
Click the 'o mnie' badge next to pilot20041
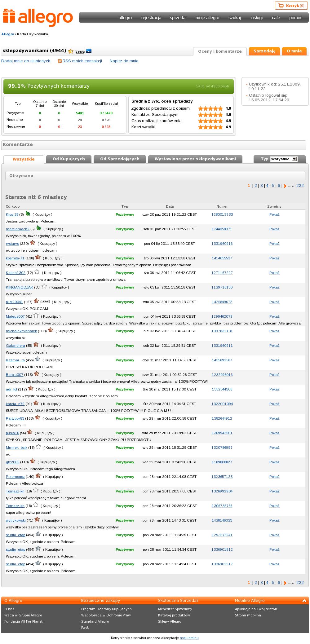tap(45, 302)
